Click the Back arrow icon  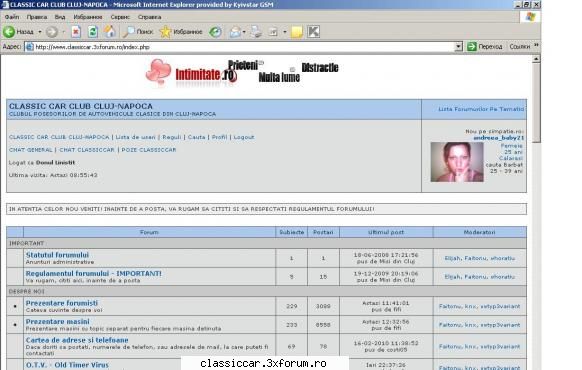9,32
